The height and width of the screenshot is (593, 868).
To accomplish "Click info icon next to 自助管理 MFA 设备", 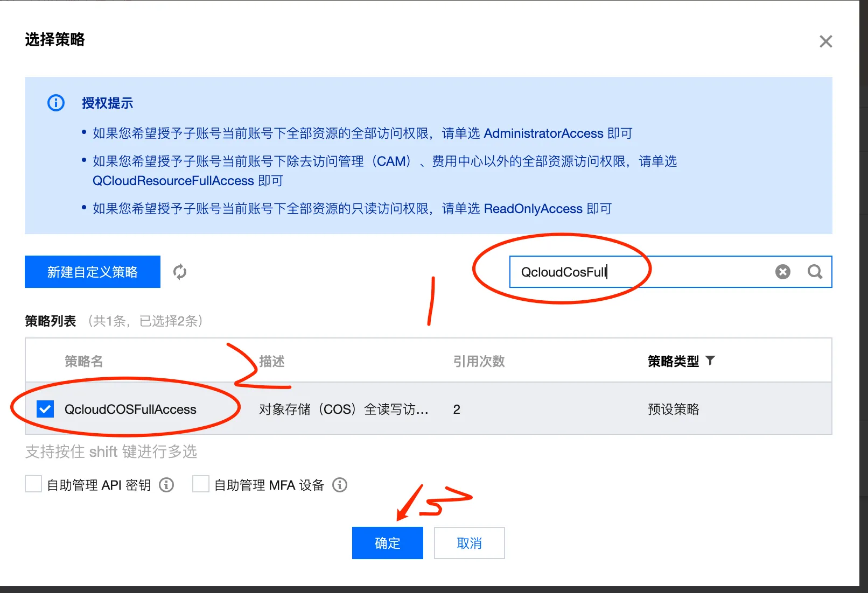I will pyautogui.click(x=340, y=485).
